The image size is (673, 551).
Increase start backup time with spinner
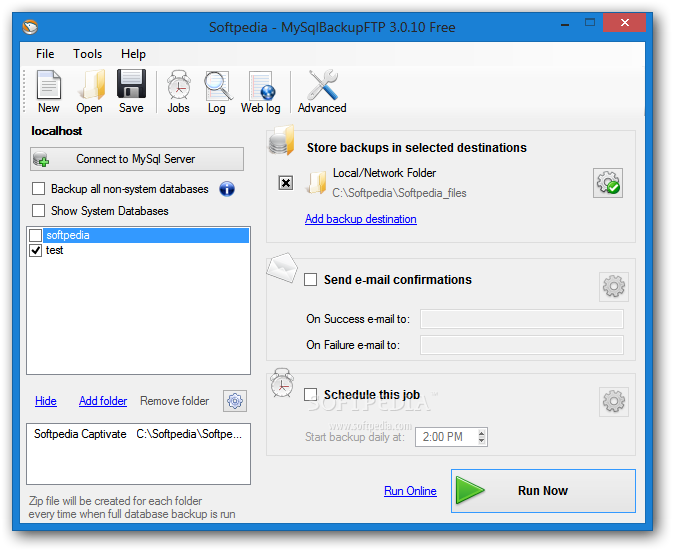482,433
